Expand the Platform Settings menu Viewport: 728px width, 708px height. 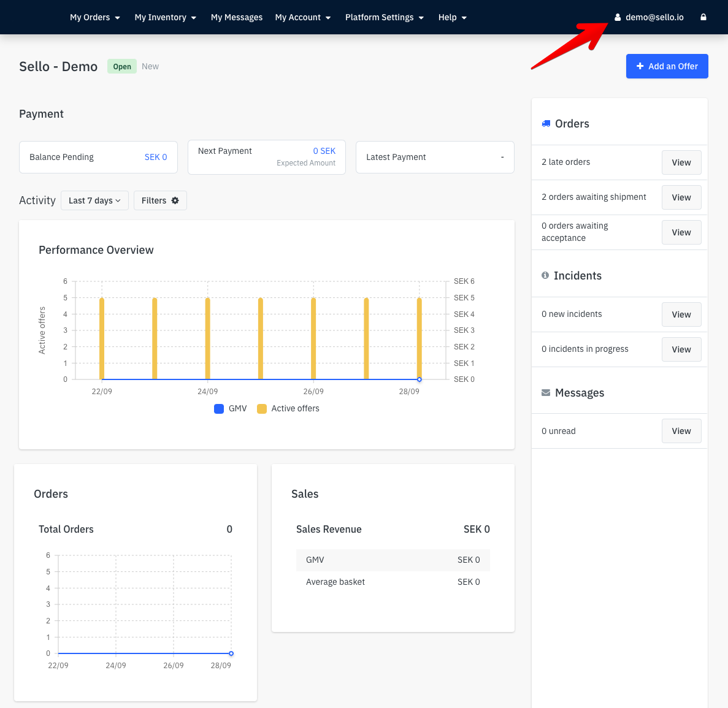tap(385, 17)
